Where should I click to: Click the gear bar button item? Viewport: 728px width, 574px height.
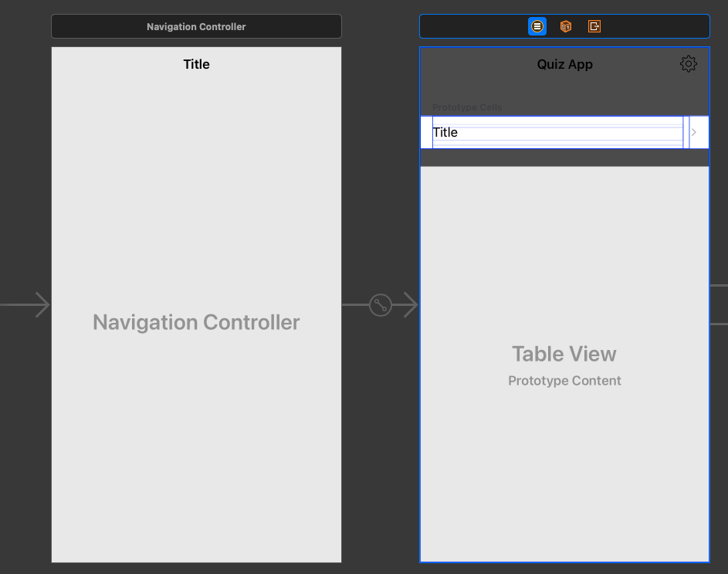tap(688, 64)
